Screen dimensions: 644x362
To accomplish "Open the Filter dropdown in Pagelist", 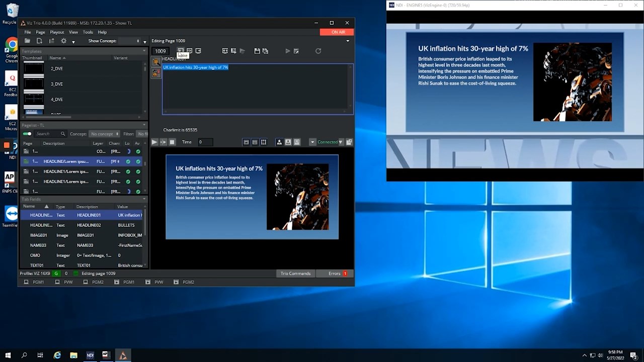I will coord(142,134).
